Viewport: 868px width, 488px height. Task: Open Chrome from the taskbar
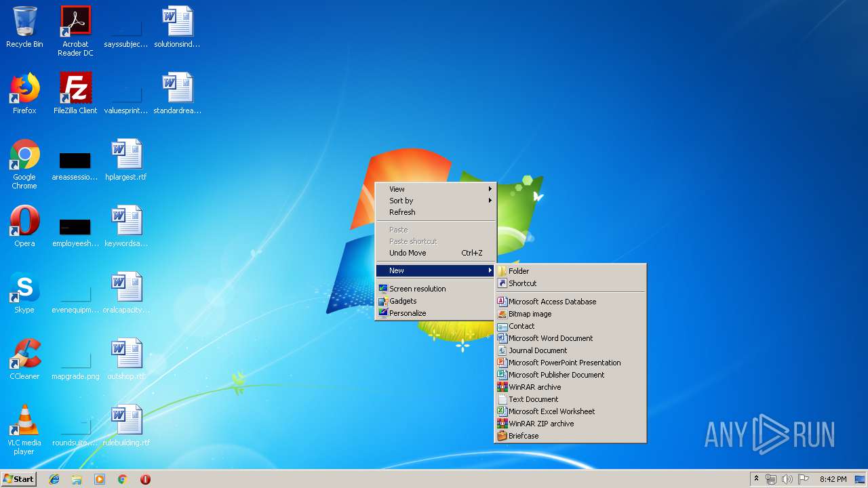123,479
